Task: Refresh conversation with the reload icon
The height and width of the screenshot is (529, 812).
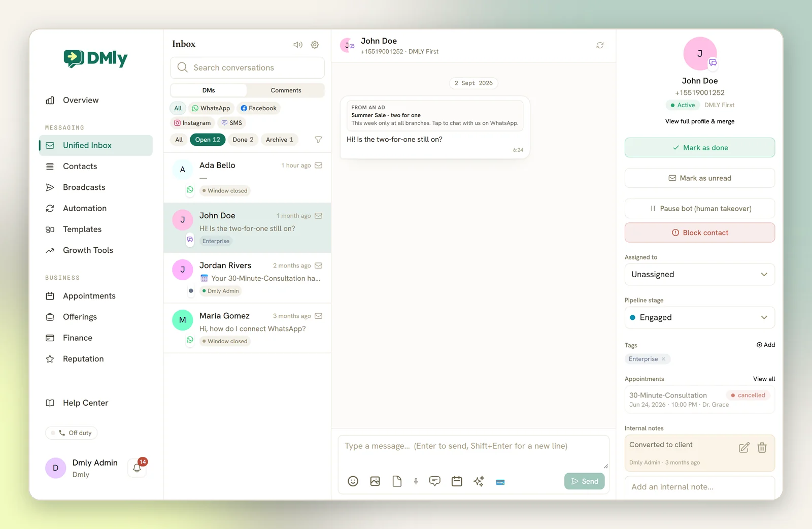Action: coord(600,45)
